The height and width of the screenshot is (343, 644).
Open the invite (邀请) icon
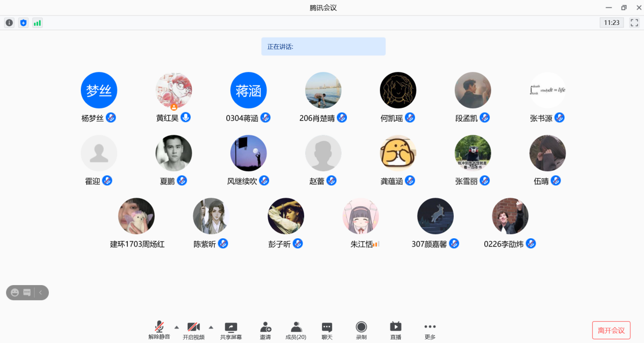[x=265, y=330]
